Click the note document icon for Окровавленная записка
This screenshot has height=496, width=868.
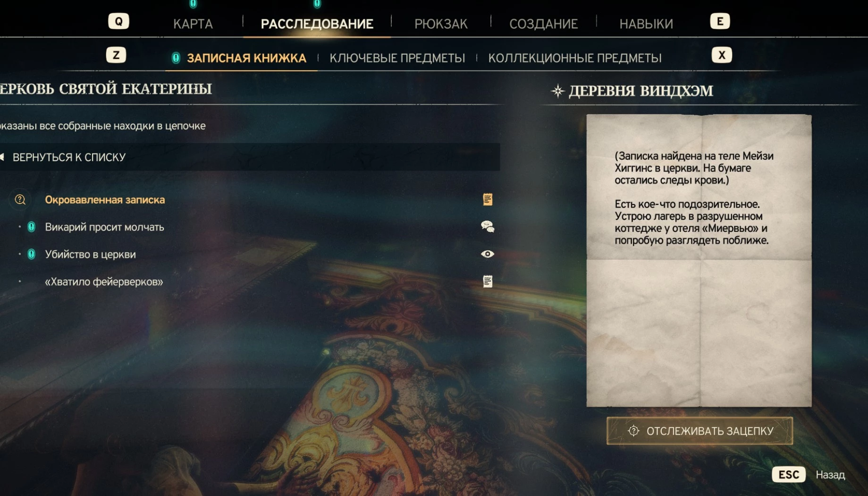tap(488, 199)
